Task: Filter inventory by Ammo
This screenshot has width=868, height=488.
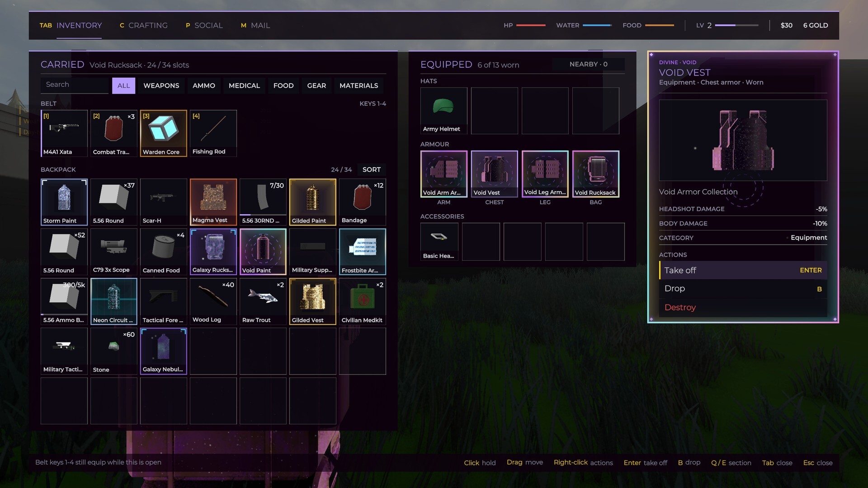Action: click(x=204, y=85)
